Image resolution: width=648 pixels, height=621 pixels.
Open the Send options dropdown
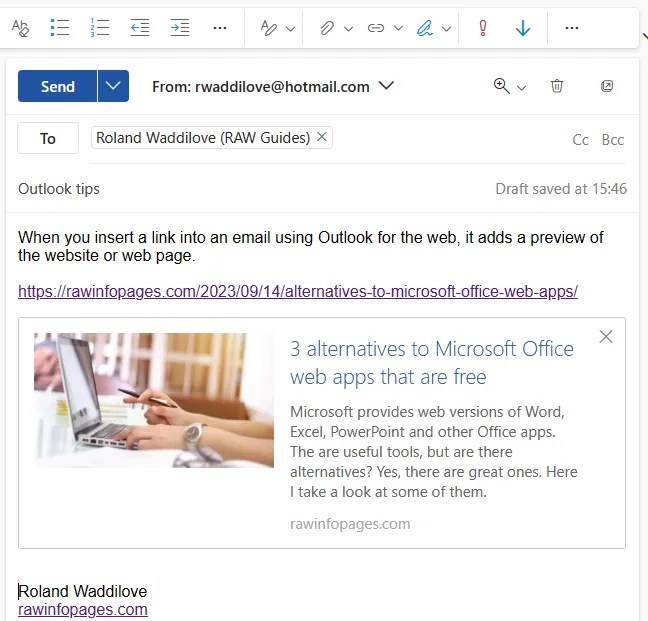(113, 86)
